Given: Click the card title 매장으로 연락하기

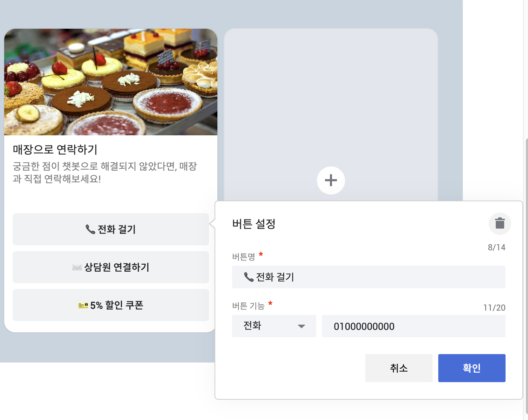Looking at the screenshot, I should click(55, 150).
